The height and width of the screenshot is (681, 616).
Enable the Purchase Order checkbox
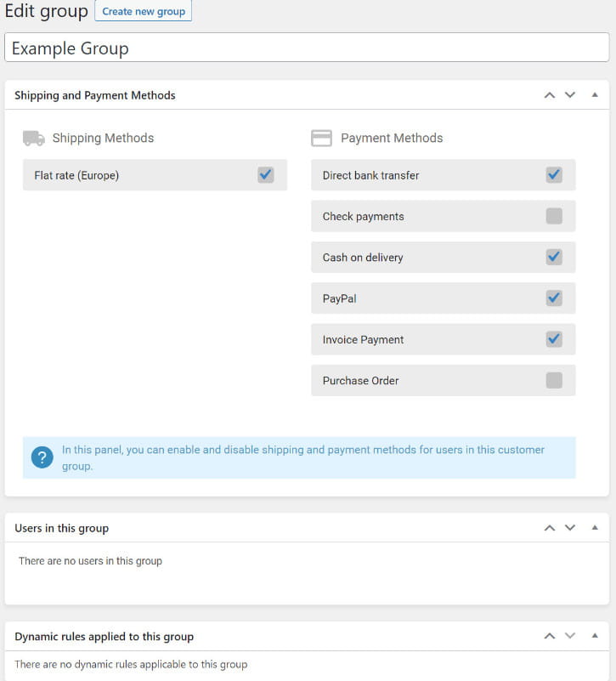554,380
